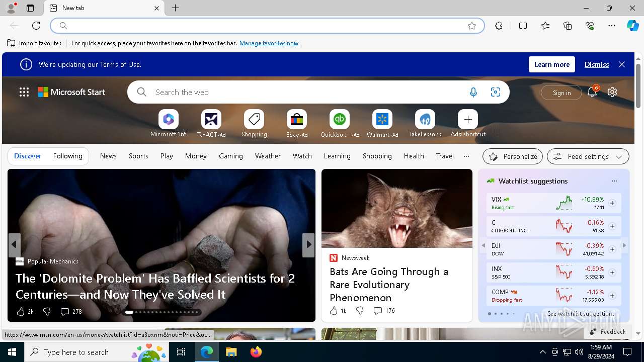Open Task View on taskbar
The width and height of the screenshot is (644, 362).
[x=181, y=352]
